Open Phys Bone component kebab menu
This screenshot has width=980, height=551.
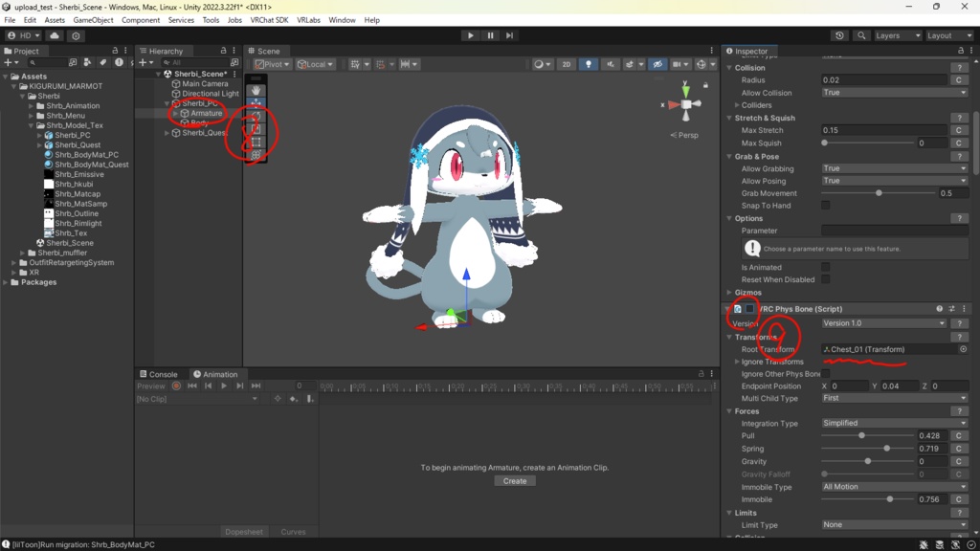point(964,309)
